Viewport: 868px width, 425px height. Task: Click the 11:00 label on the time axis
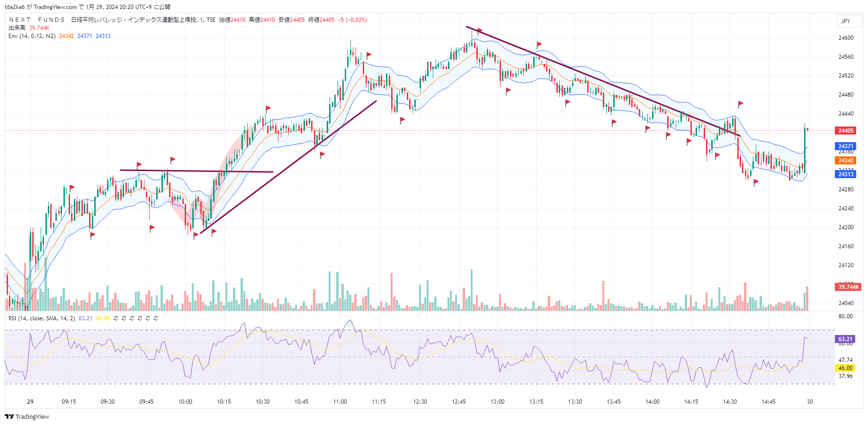pyautogui.click(x=340, y=402)
